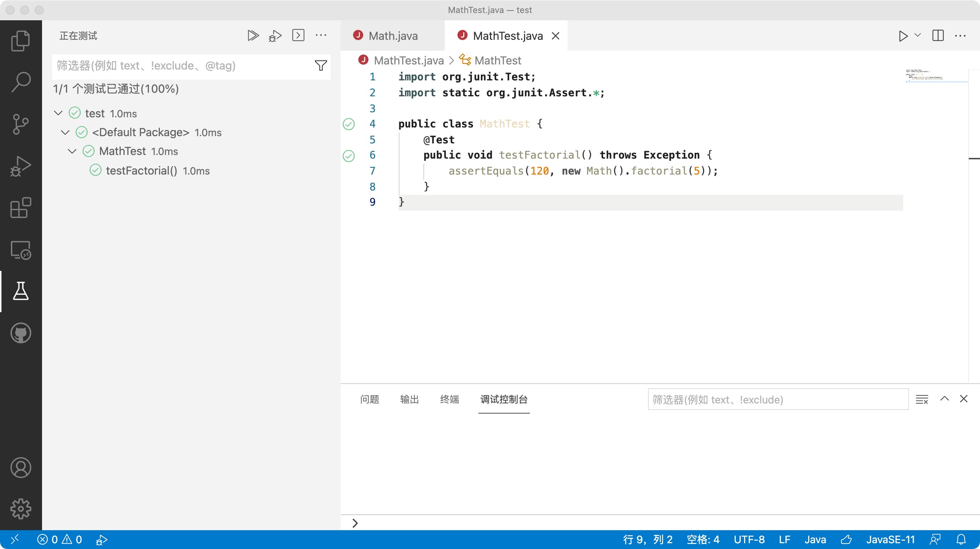The image size is (980, 549).
Task: Collapse the test root node
Action: (x=58, y=113)
